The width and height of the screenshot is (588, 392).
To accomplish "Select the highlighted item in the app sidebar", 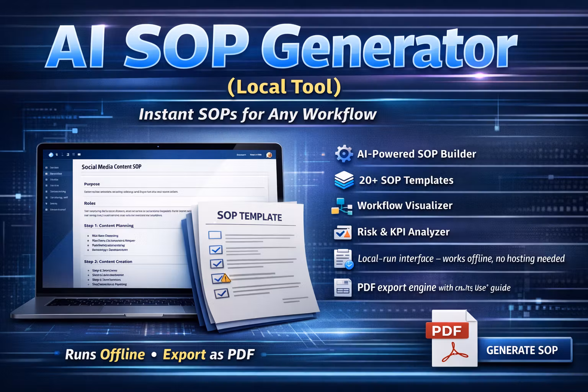I will (x=56, y=174).
